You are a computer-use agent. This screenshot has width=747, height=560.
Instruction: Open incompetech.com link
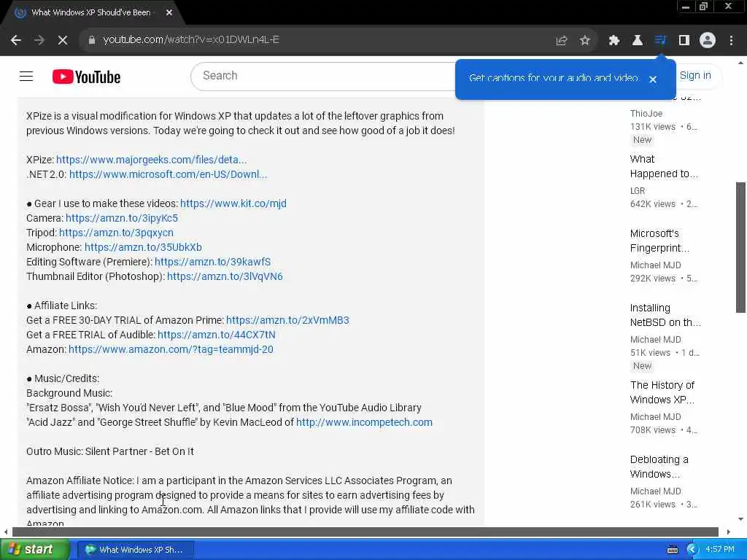[x=364, y=422]
